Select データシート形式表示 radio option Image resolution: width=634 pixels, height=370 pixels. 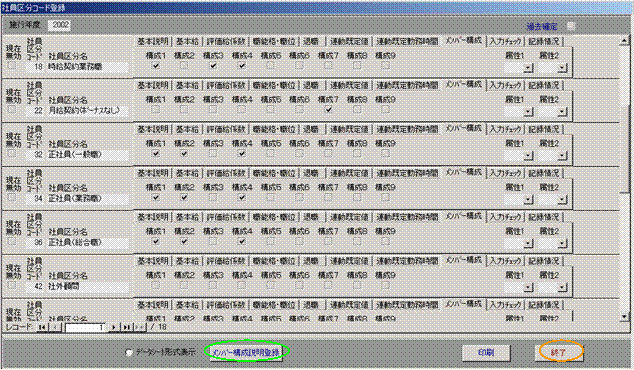pos(129,353)
